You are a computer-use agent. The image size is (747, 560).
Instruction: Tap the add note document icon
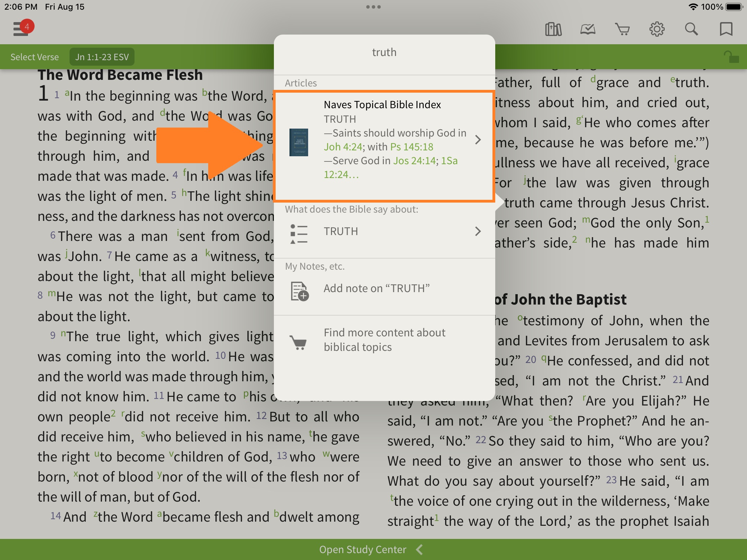click(299, 291)
